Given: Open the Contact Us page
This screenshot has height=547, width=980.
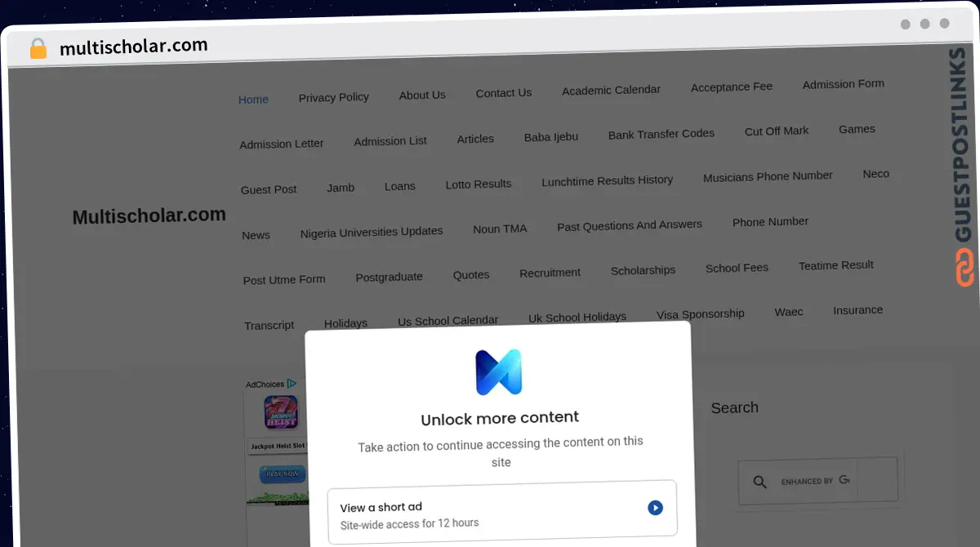Looking at the screenshot, I should point(503,93).
